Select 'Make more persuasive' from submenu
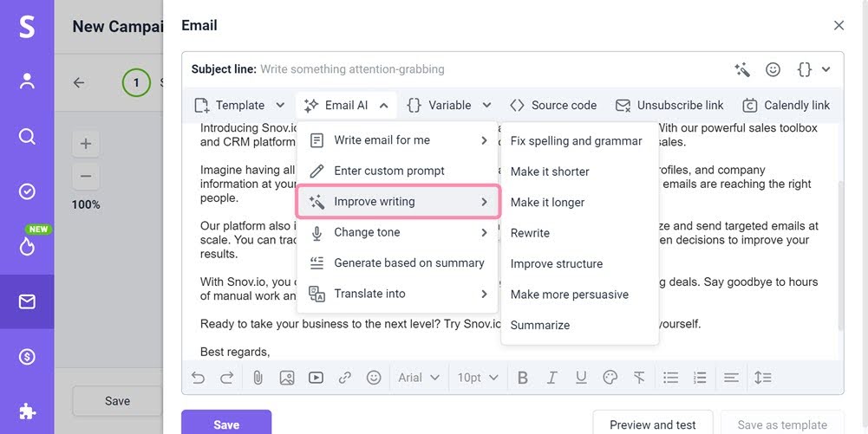This screenshot has width=868, height=434. tap(569, 295)
